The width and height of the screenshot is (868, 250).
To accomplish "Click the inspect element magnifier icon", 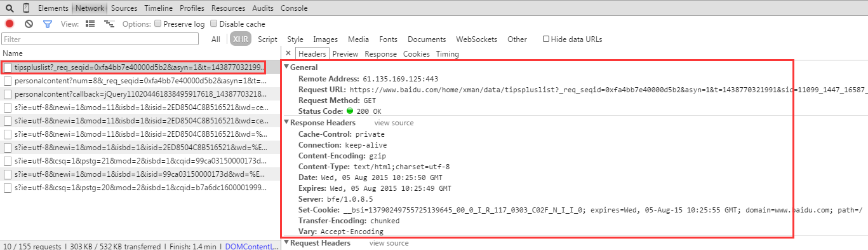I will 10,8.
